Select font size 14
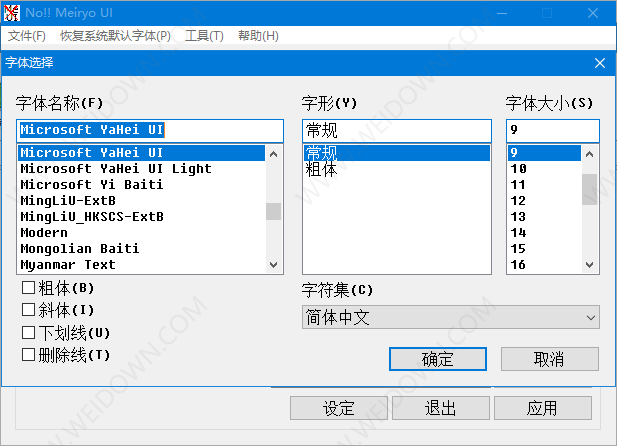 coord(544,233)
